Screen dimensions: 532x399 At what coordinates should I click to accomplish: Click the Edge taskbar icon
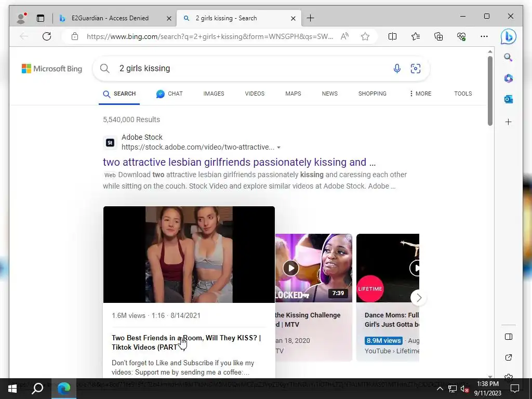[64, 389]
